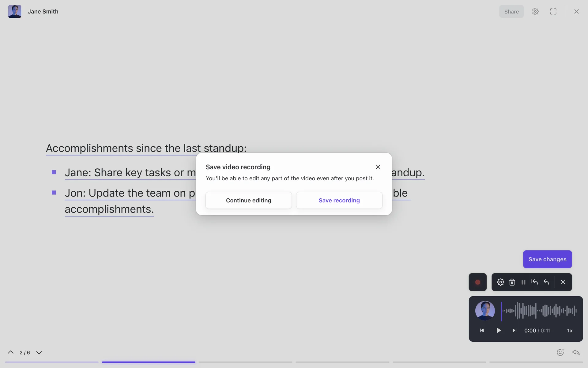
Task: Click the red record button
Action: 477,282
